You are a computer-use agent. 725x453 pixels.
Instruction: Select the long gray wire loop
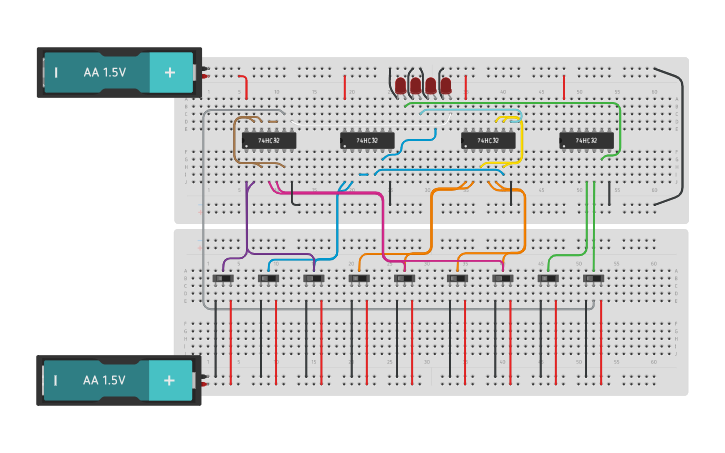click(x=204, y=208)
